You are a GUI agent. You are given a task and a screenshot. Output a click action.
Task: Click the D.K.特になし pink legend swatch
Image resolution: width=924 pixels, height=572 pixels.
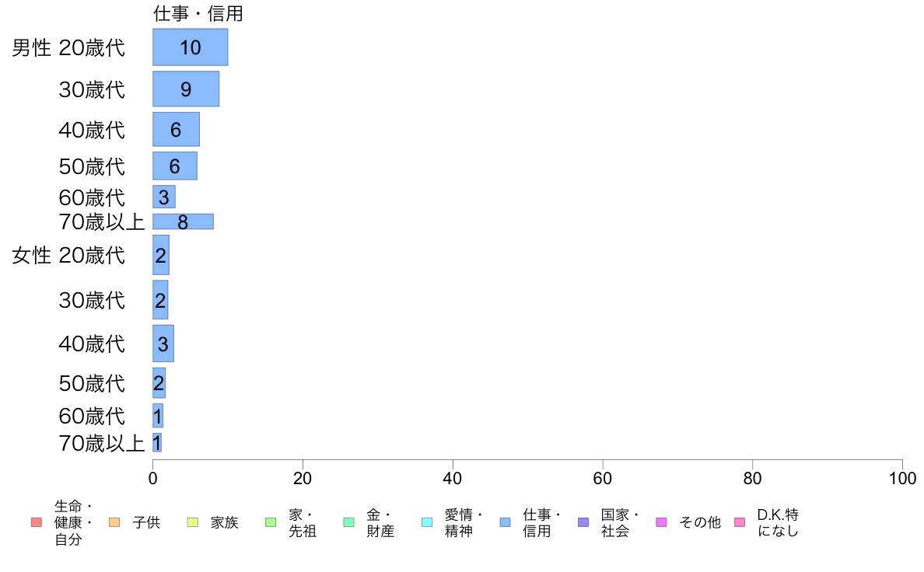[740, 522]
